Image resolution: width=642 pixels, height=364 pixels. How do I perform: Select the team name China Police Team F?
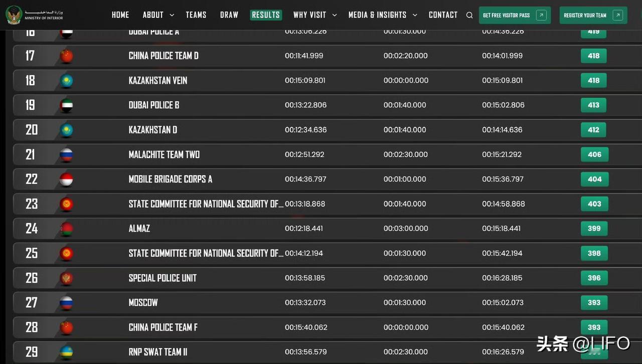(x=163, y=327)
